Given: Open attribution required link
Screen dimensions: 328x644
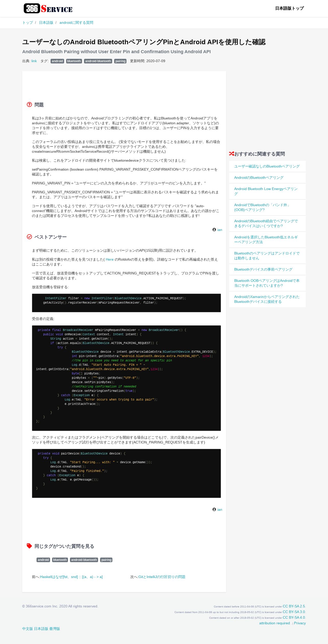Looking at the screenshot, I should click(x=275, y=623).
